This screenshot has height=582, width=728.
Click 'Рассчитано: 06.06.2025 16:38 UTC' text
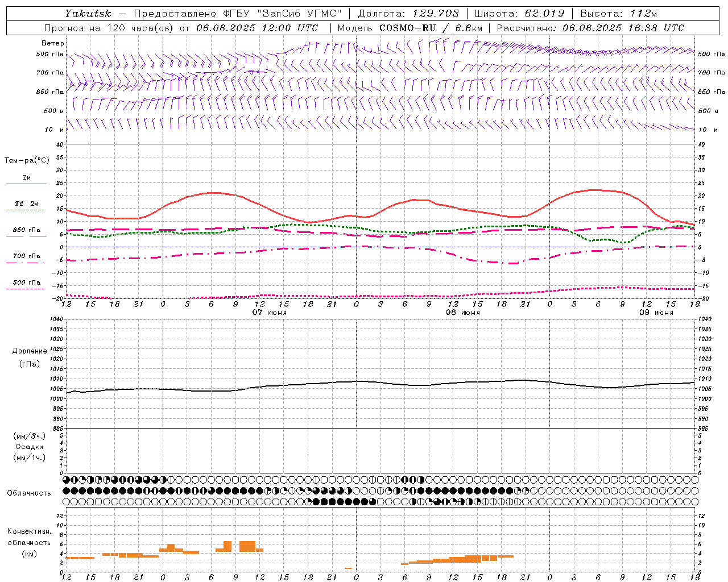(x=590, y=28)
